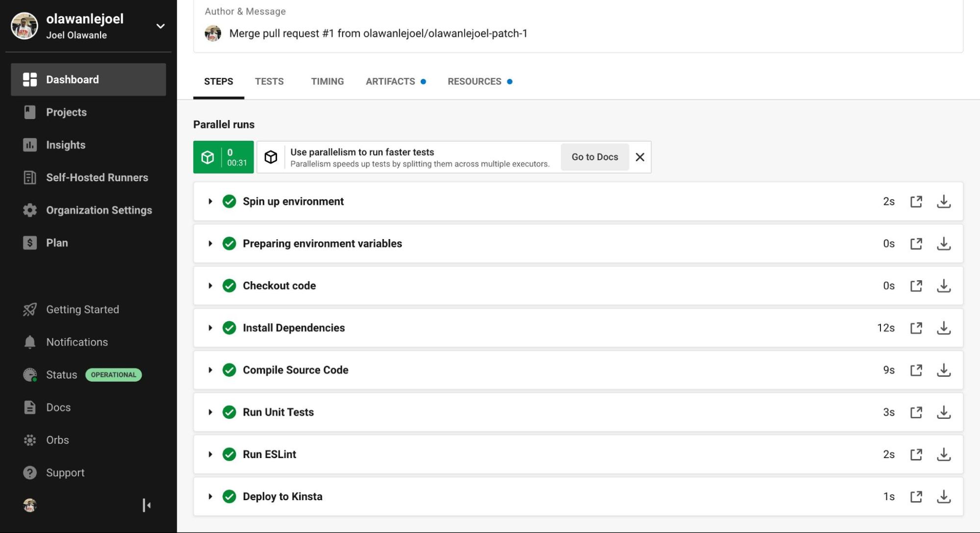Dismiss the parallelism tip banner

click(x=639, y=157)
